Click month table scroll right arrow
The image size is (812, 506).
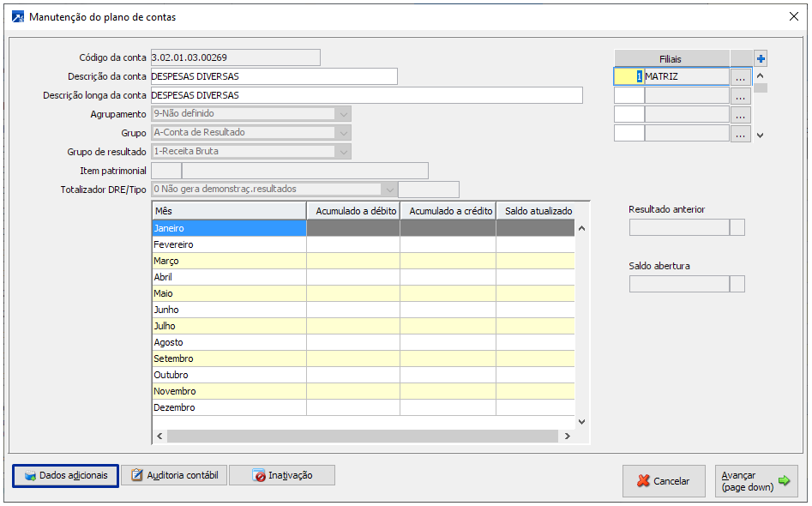(x=567, y=436)
